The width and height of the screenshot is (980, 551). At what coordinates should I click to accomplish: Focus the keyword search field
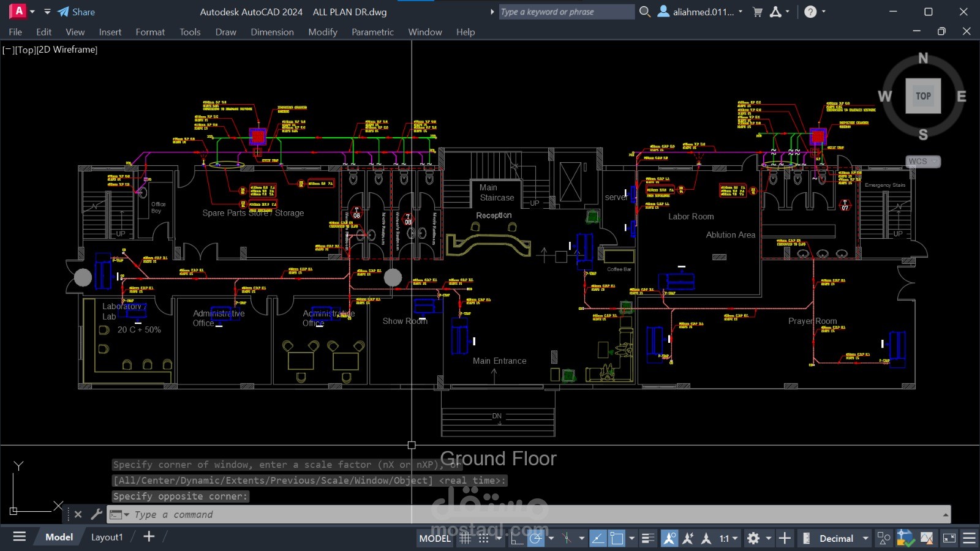coord(567,12)
